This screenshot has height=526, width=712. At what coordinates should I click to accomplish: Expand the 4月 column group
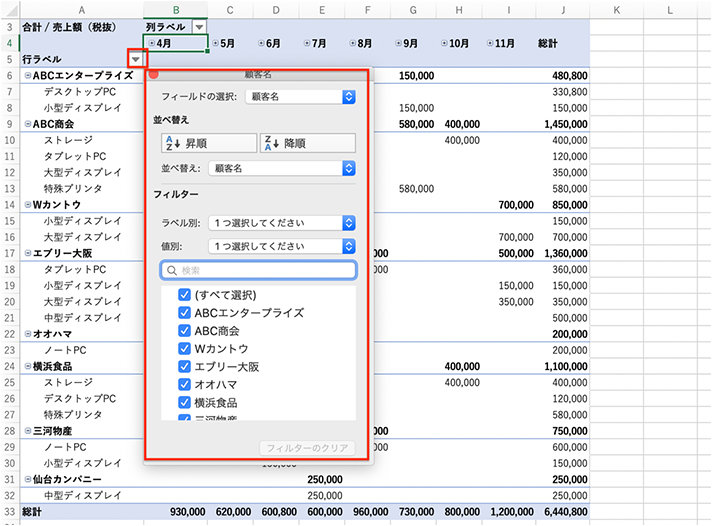pos(151,44)
